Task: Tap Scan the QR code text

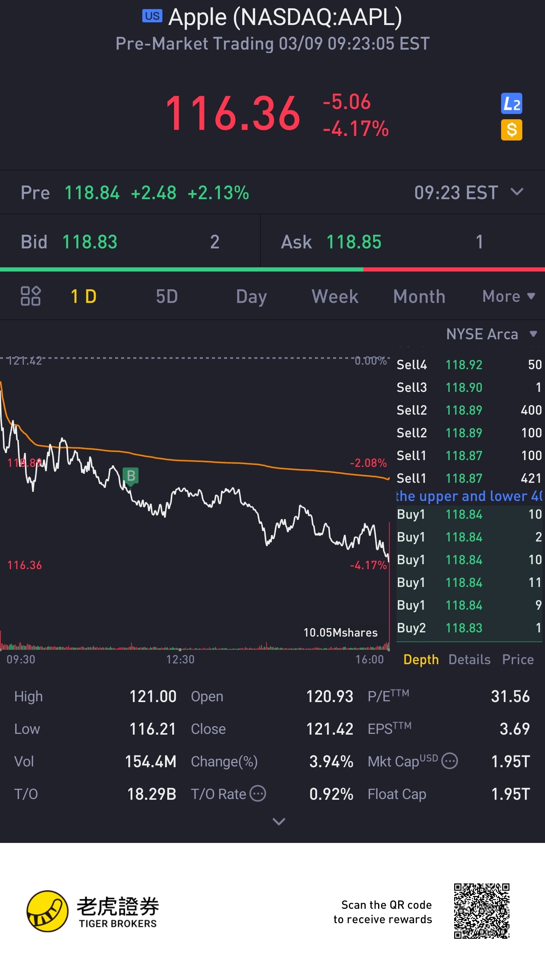Action: click(x=386, y=905)
